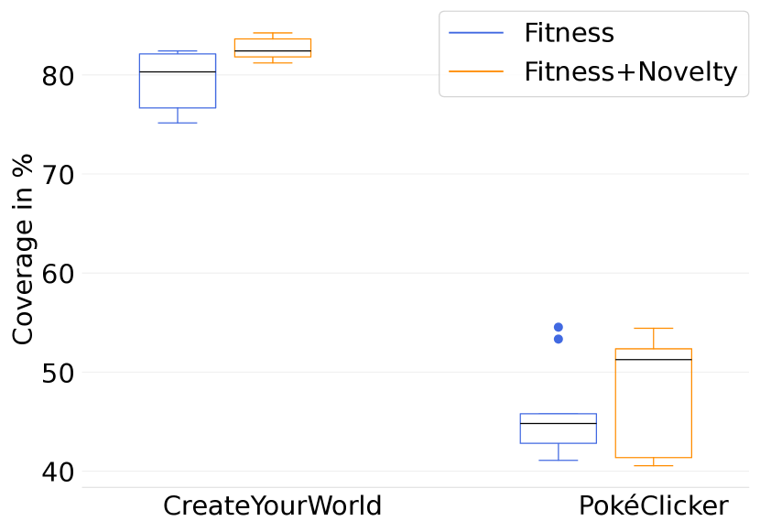This screenshot has width=760, height=532.
Task: Click the Coverage in % axis title
Action: [24, 249]
